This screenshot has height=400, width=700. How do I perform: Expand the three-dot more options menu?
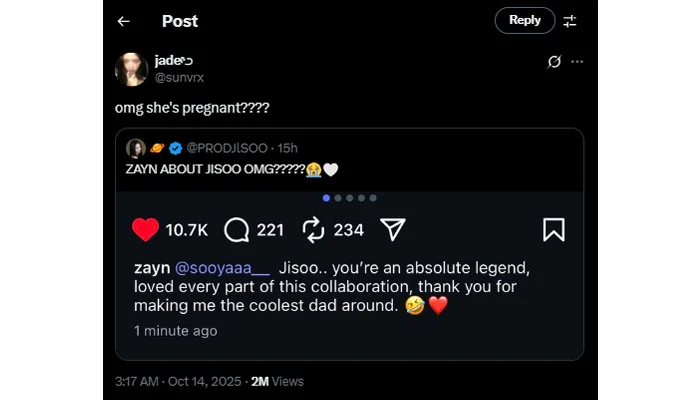[577, 62]
